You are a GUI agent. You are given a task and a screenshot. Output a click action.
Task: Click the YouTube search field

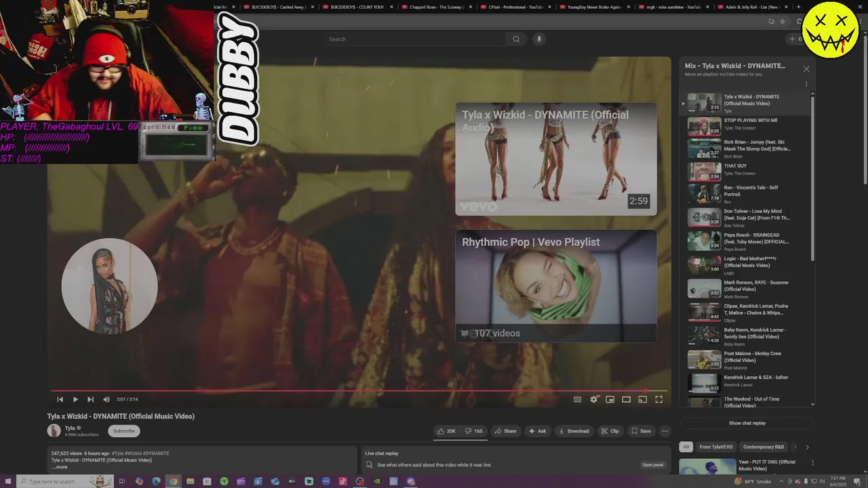pos(415,39)
